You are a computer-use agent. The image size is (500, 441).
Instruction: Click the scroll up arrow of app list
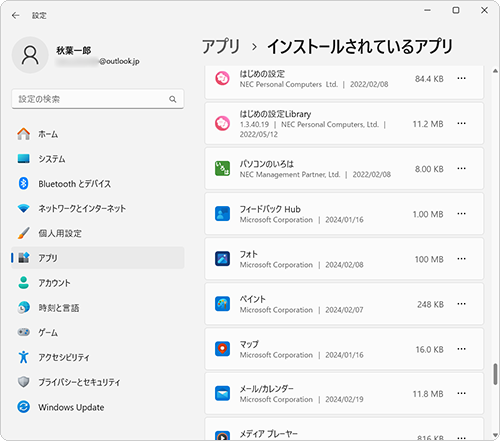point(495,71)
